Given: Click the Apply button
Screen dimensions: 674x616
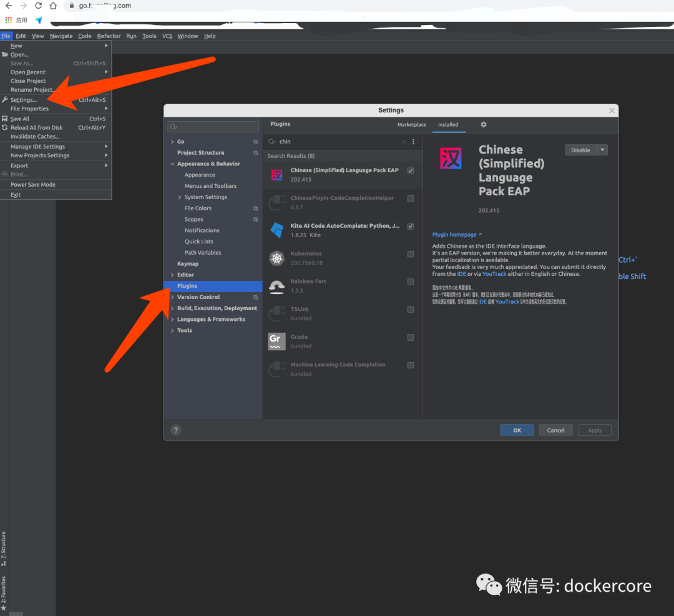Looking at the screenshot, I should [595, 430].
